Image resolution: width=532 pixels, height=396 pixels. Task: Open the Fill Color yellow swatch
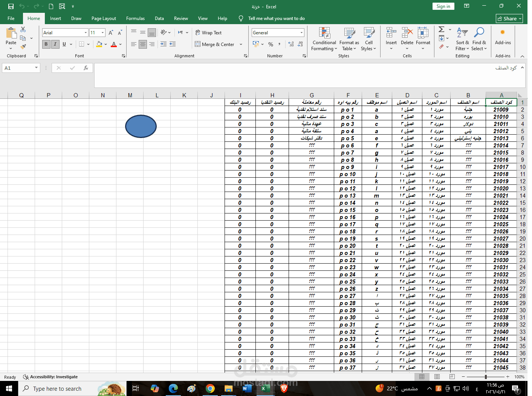pyautogui.click(x=99, y=45)
